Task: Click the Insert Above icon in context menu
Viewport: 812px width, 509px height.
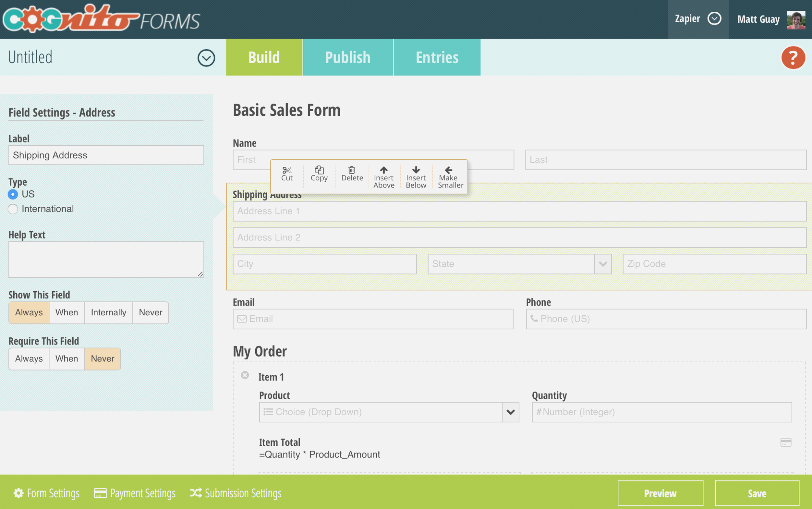Action: click(383, 176)
